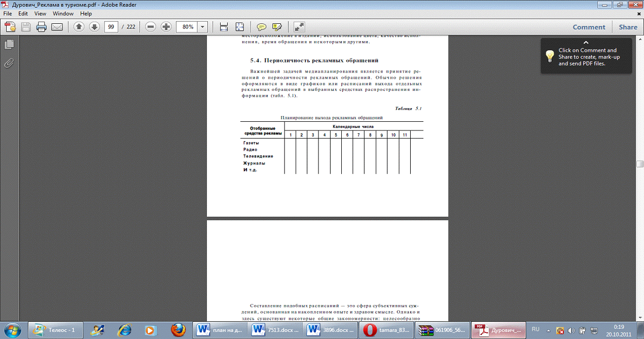Screen dimensions: 644x339
Task: Show hidden system tray icons arrow
Action: point(548,330)
